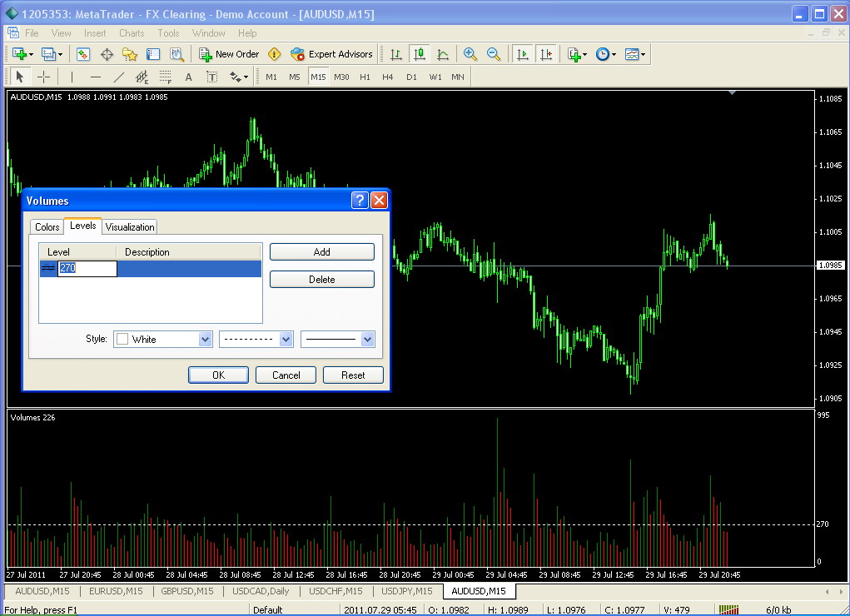The image size is (850, 616).
Task: Click the Add level button
Action: pyautogui.click(x=322, y=252)
